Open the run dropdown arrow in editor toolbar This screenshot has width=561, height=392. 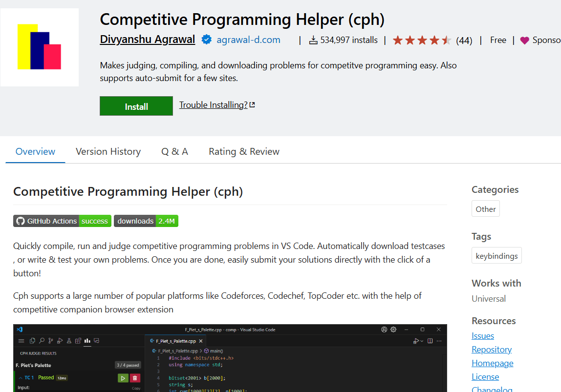click(x=422, y=341)
